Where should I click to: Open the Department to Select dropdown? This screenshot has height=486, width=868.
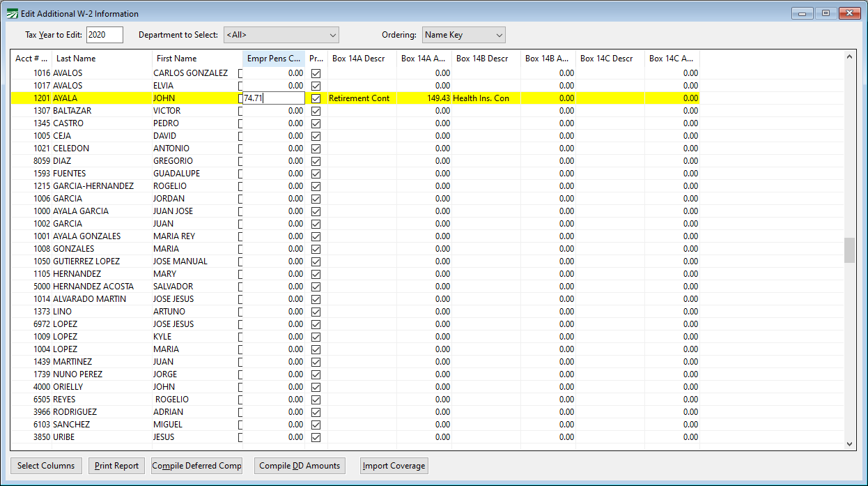click(x=281, y=35)
